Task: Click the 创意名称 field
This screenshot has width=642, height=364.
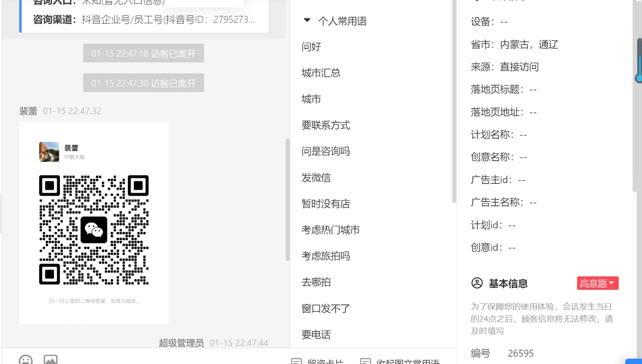Action: pyautogui.click(x=499, y=157)
